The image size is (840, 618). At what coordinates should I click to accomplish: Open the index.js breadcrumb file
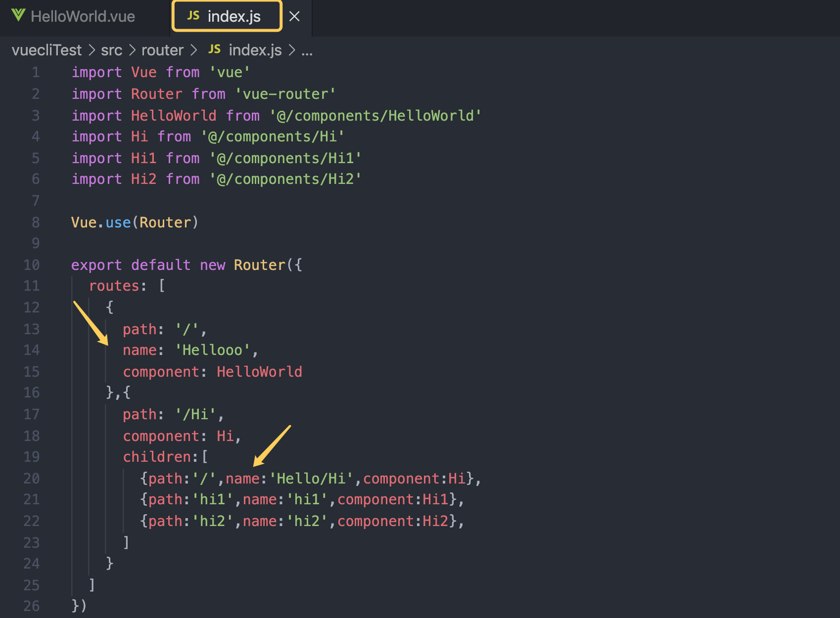click(x=255, y=50)
